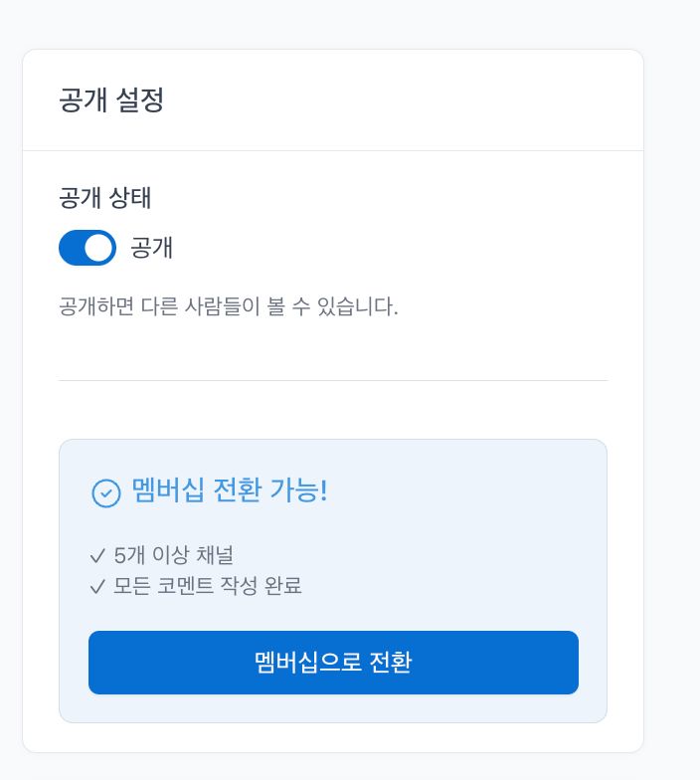This screenshot has height=780, width=700.
Task: Click the 모든 코멘트 작성 완료 requirement text
Action: [x=208, y=586]
